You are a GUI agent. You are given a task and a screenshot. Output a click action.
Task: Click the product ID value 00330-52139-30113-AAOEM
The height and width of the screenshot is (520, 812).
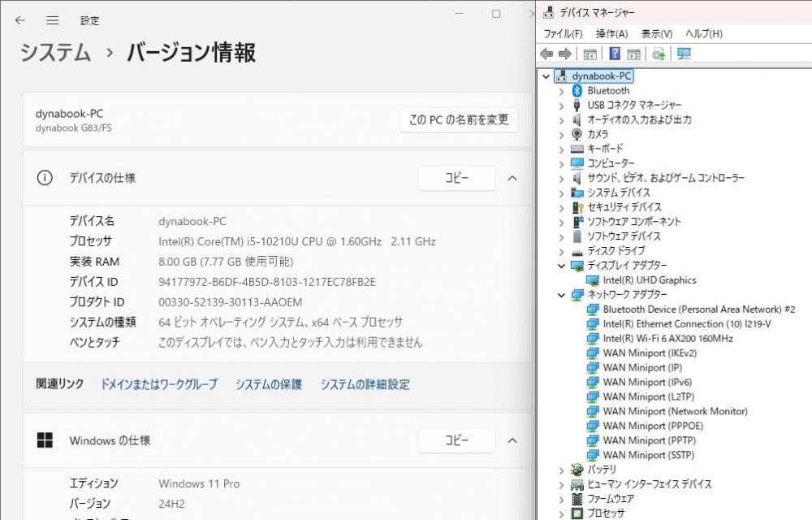pos(231,302)
